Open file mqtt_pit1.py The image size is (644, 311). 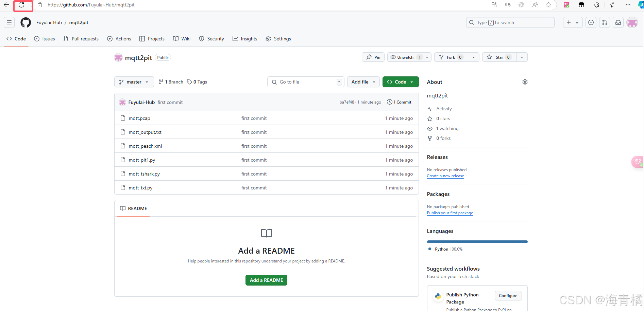pyautogui.click(x=142, y=160)
